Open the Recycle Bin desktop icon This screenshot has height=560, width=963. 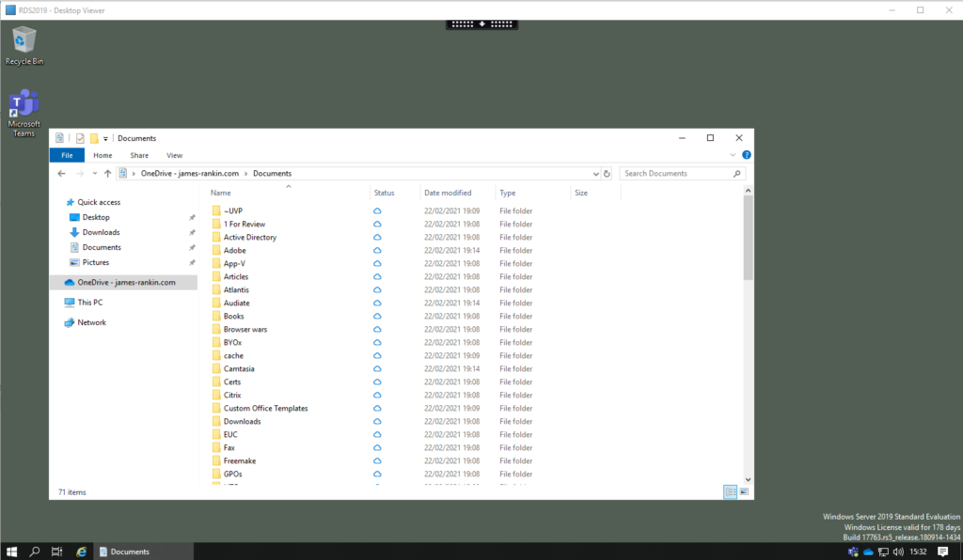click(24, 41)
